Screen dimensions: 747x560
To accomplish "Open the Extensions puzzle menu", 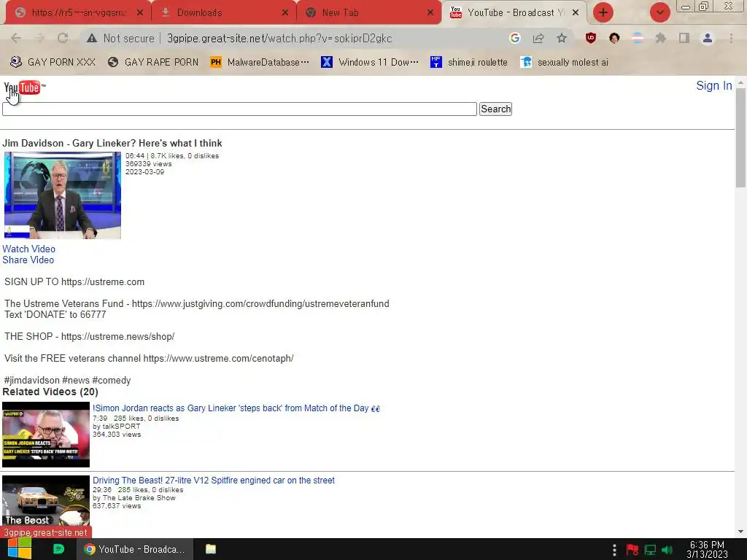I will pyautogui.click(x=661, y=38).
